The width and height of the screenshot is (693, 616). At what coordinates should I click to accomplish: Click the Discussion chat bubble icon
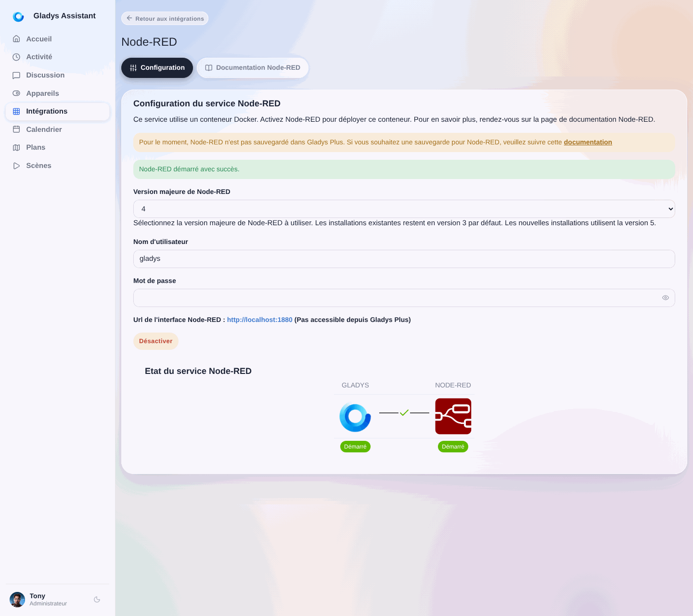point(16,75)
